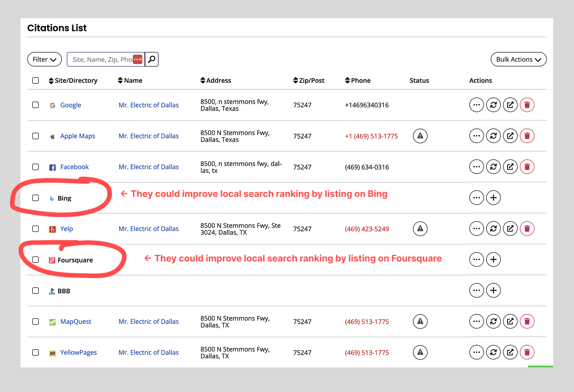The height and width of the screenshot is (392, 574).
Task: View warning status for YellowPages
Action: (420, 352)
